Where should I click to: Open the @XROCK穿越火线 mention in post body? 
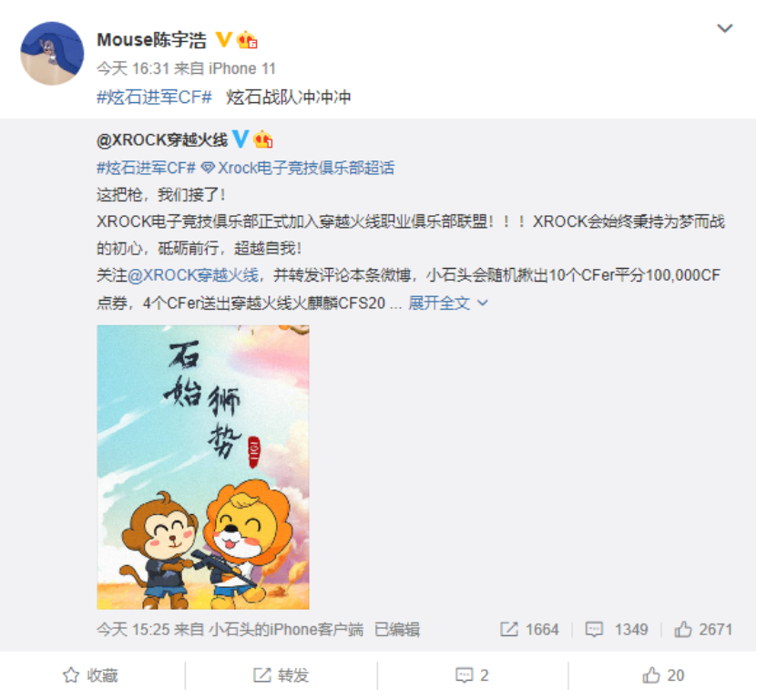193,275
